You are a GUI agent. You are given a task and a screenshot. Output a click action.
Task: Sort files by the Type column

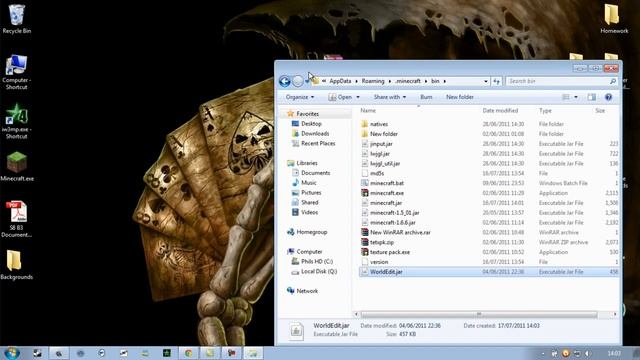tap(545, 111)
